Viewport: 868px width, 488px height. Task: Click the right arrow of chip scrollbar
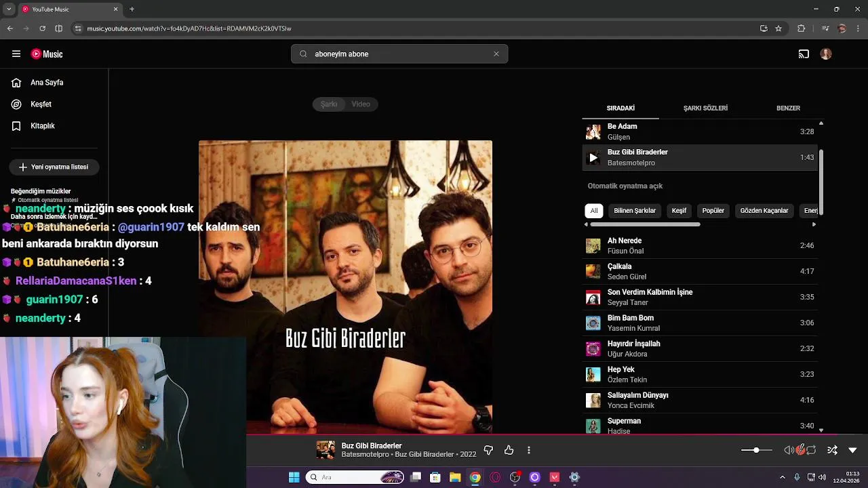coord(814,224)
